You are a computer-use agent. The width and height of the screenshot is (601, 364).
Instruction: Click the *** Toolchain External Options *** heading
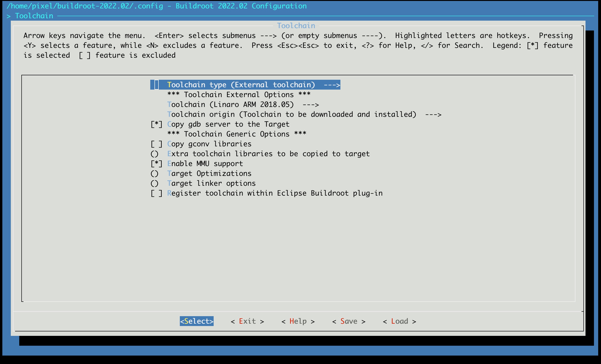tap(239, 95)
